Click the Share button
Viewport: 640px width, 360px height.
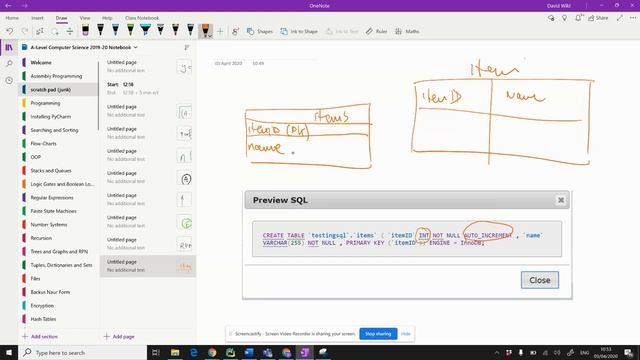pyautogui.click(x=598, y=18)
